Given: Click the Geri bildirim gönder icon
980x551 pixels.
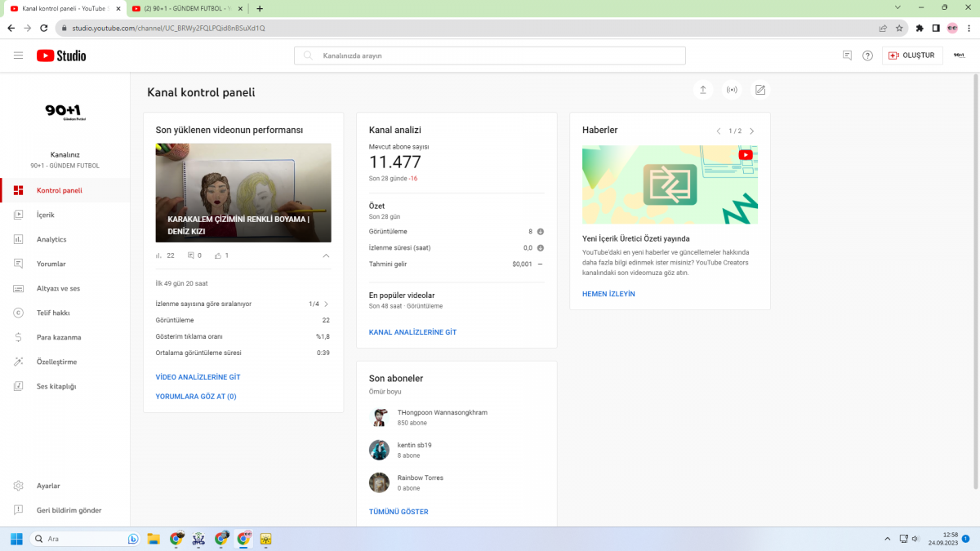Looking at the screenshot, I should click(18, 510).
